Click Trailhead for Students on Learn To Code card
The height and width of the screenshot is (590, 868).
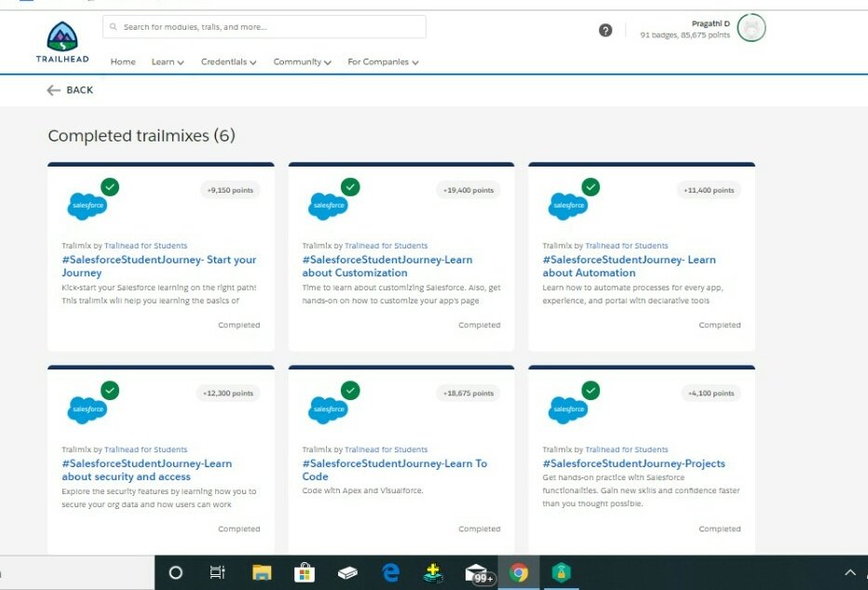click(x=386, y=449)
